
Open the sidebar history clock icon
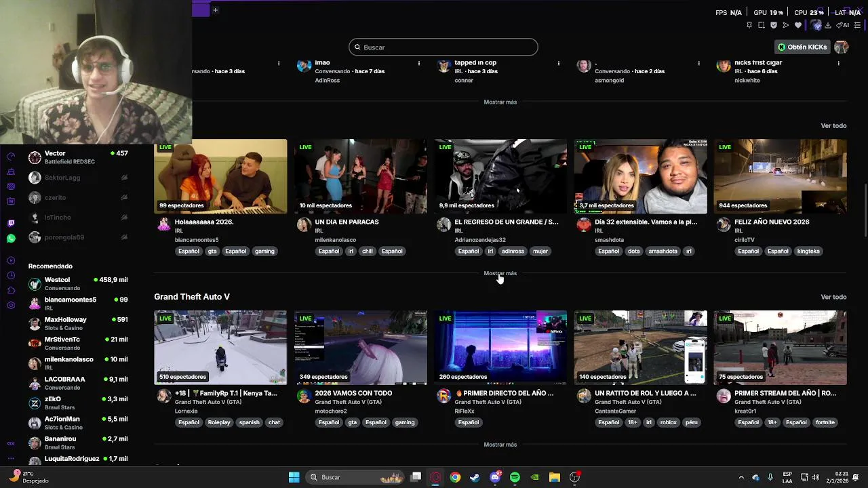click(11, 275)
